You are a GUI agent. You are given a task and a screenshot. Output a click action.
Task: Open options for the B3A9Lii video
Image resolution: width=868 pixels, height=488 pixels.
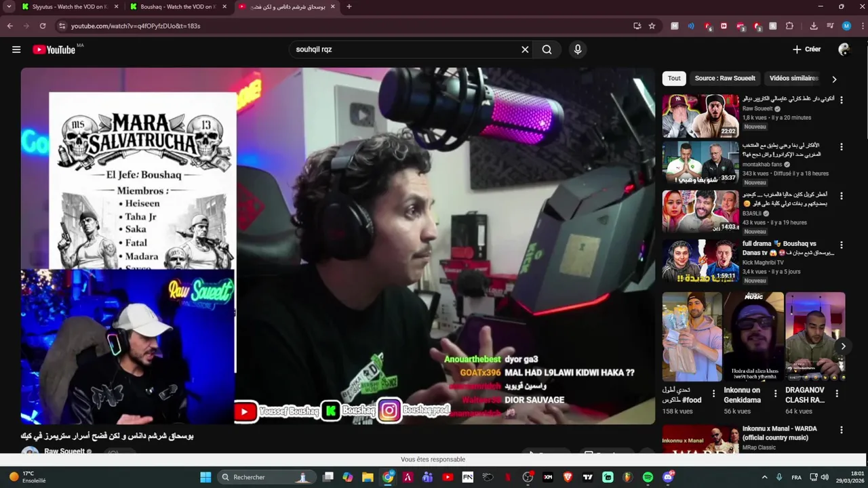842,196
